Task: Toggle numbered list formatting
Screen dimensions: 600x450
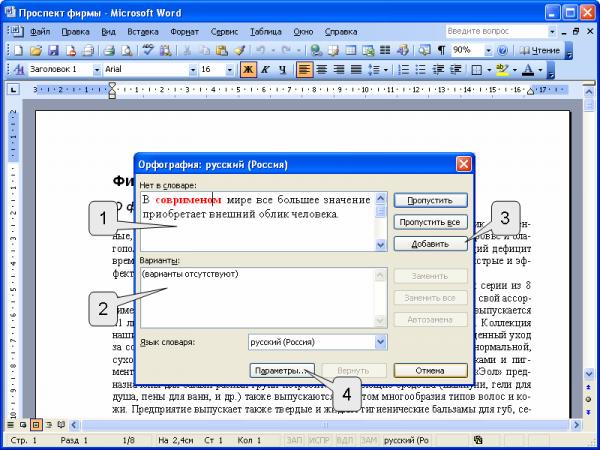Action: tap(403, 70)
